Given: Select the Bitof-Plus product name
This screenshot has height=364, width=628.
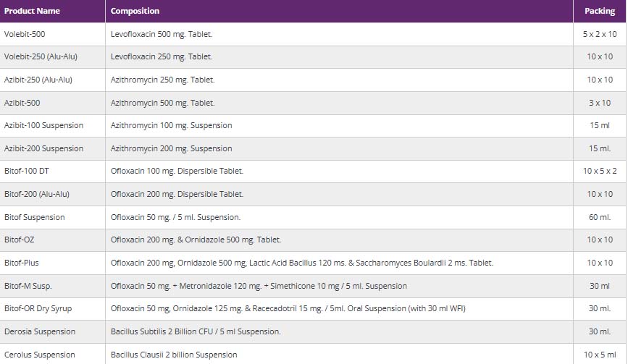Looking at the screenshot, I should point(22,263).
